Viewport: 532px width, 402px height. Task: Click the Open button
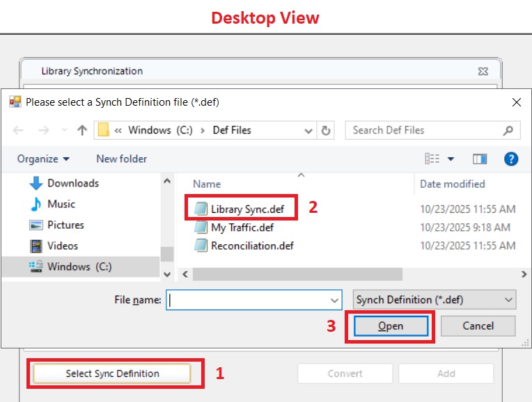pyautogui.click(x=391, y=326)
